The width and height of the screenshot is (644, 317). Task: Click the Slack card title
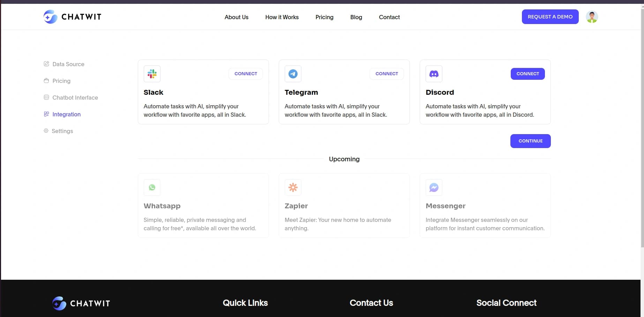pyautogui.click(x=153, y=92)
